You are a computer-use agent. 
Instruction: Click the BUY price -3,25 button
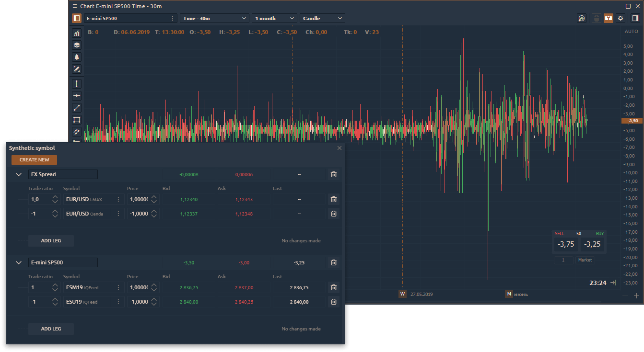click(593, 244)
